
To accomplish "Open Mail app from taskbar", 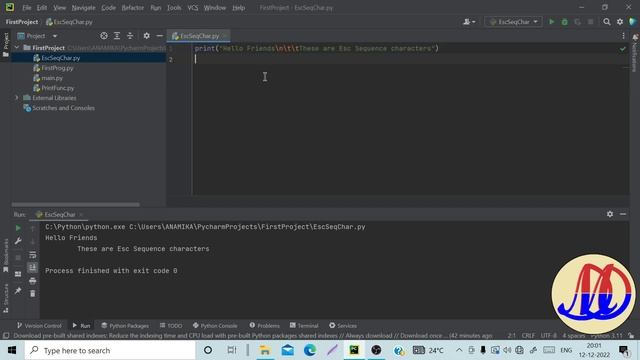I will tap(288, 350).
